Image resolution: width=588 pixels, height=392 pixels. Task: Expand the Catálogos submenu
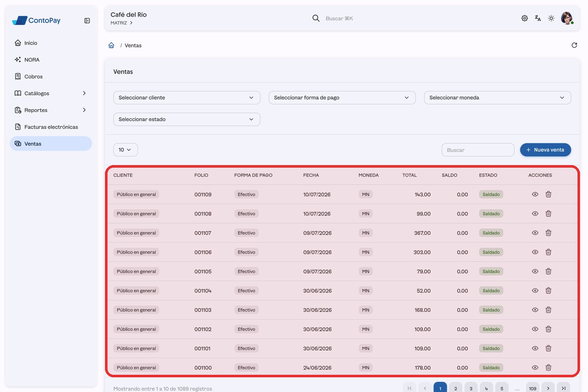[x=51, y=93]
